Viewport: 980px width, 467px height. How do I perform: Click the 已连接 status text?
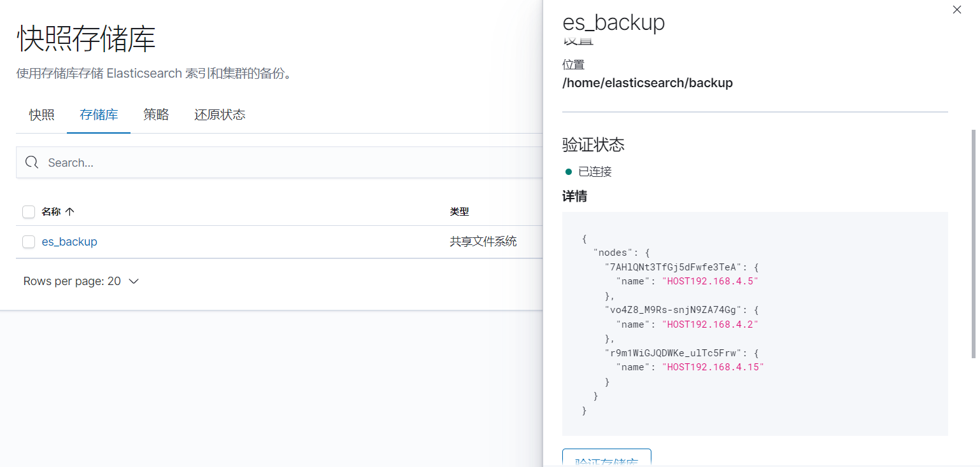click(595, 172)
